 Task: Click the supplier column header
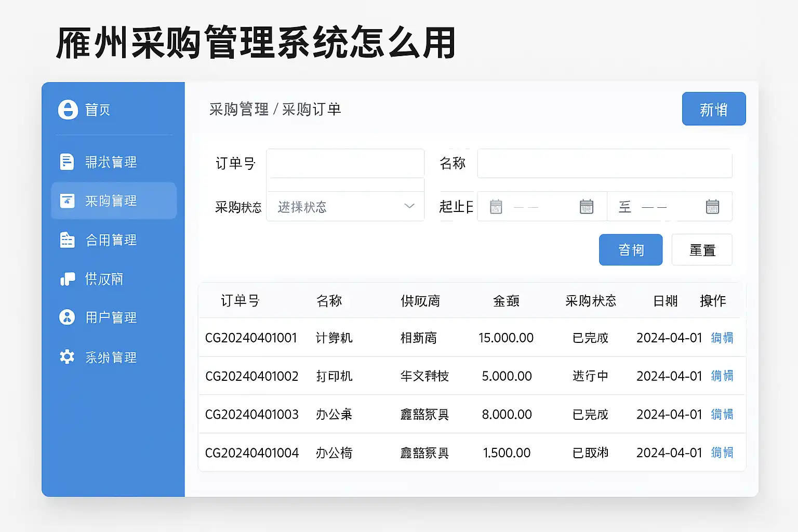click(x=420, y=301)
